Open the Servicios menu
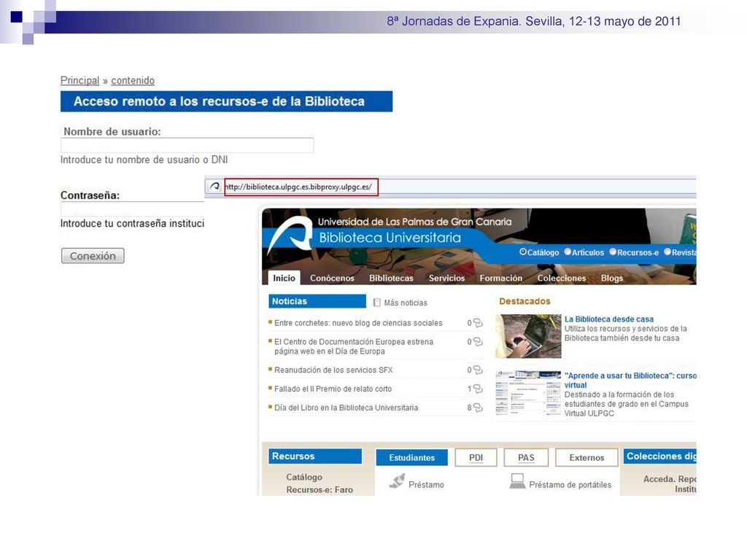The height and width of the screenshot is (560, 747). point(446,278)
